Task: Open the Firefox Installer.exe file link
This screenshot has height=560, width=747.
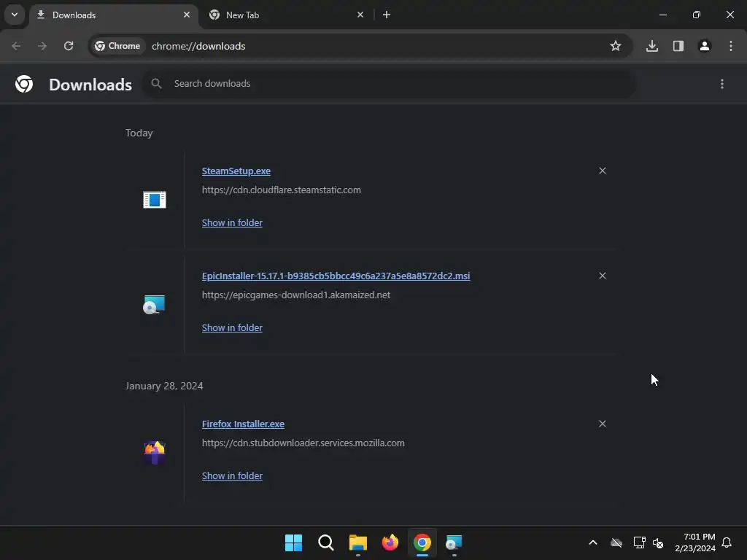Action: pyautogui.click(x=243, y=424)
